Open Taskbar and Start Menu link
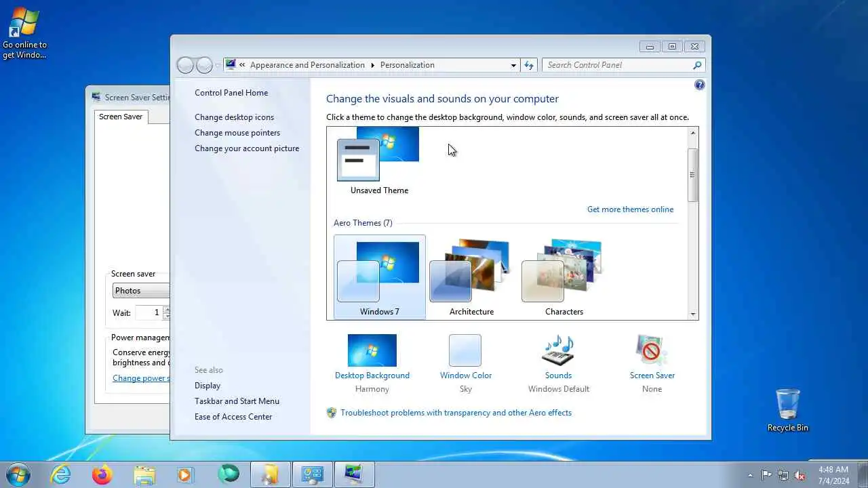868x488 pixels. (x=237, y=401)
